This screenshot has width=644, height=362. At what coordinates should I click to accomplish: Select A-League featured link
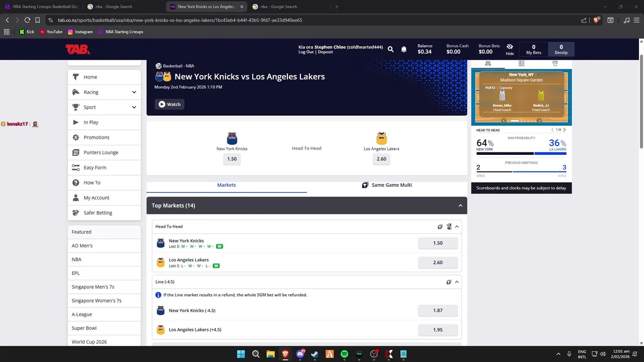(x=104, y=314)
